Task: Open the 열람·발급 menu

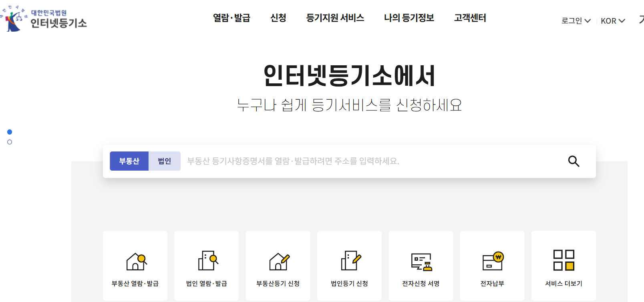Action: click(231, 18)
